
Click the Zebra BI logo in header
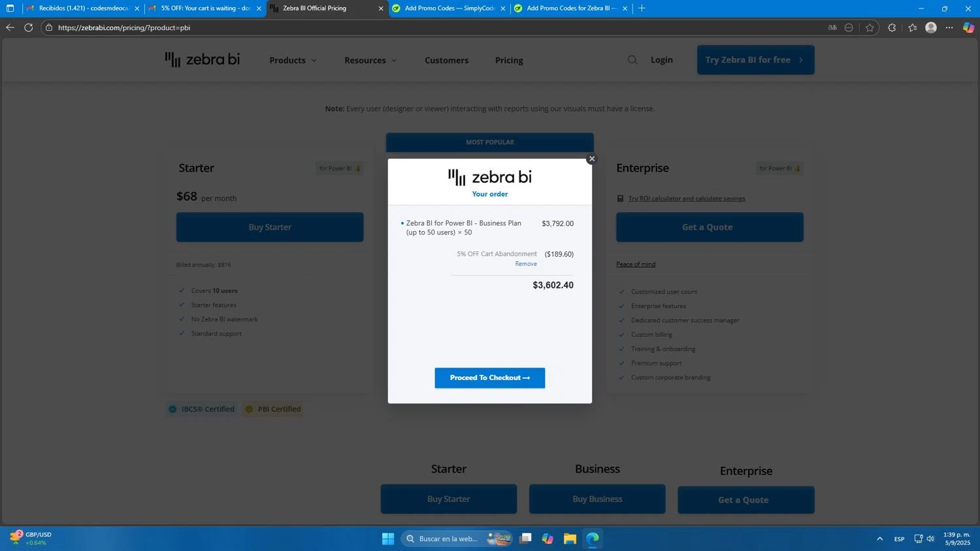point(203,59)
